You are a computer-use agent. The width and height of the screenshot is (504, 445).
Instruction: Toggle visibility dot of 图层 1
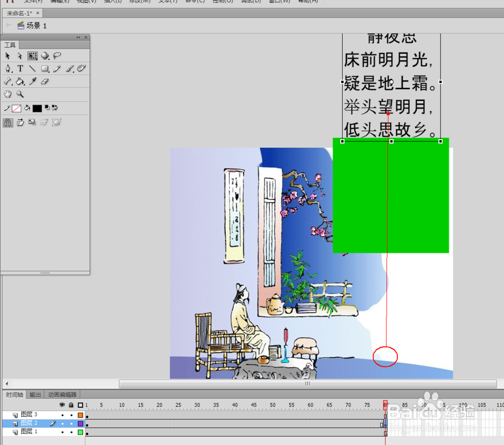[62, 432]
